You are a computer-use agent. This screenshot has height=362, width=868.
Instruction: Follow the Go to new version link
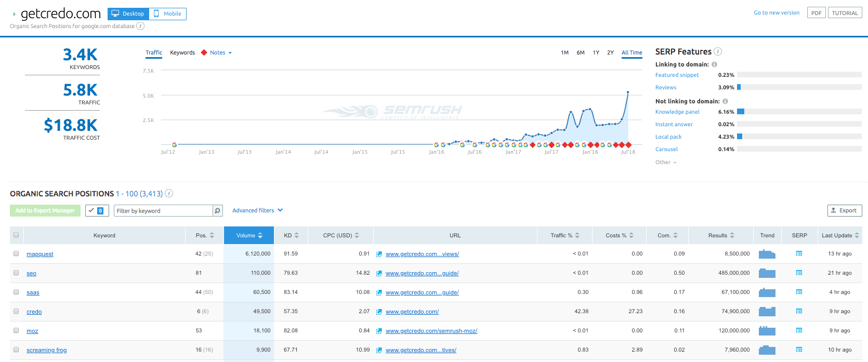pos(777,13)
